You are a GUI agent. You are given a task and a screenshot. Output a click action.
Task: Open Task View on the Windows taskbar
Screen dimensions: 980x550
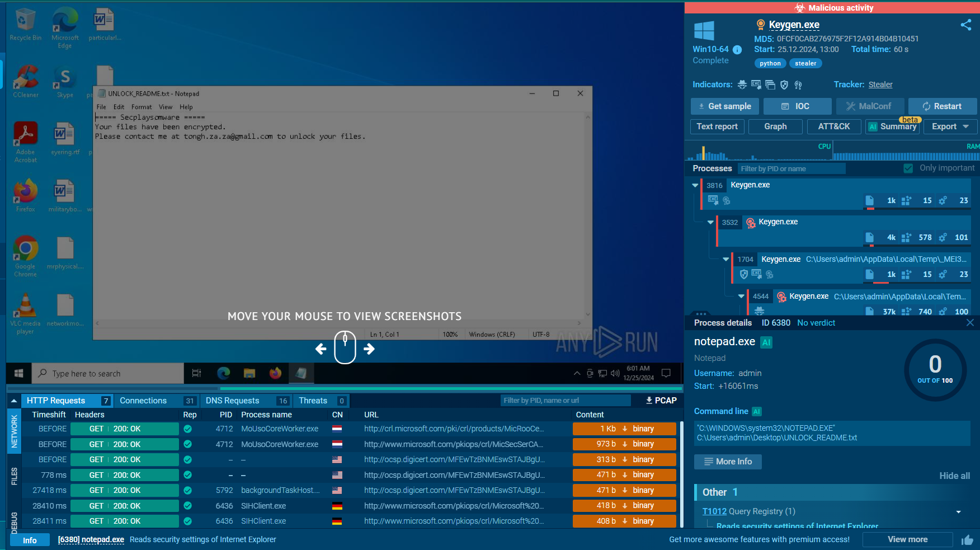[x=196, y=373]
